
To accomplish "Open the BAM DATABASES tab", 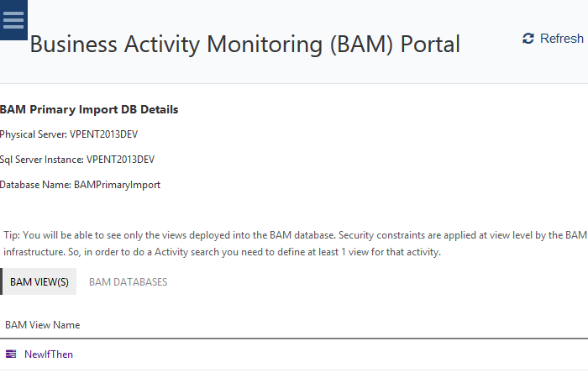I will [x=128, y=282].
